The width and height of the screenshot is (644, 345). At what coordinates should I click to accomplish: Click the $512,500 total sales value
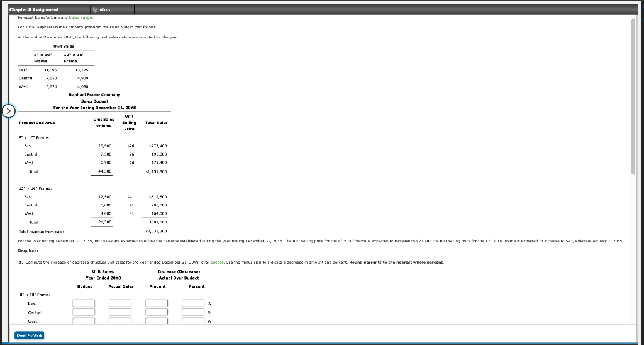(158, 197)
